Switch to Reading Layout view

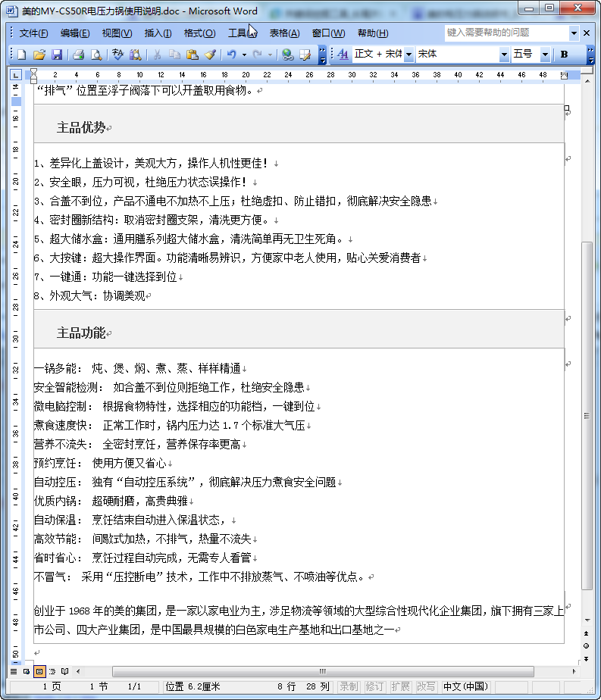pos(65,671)
